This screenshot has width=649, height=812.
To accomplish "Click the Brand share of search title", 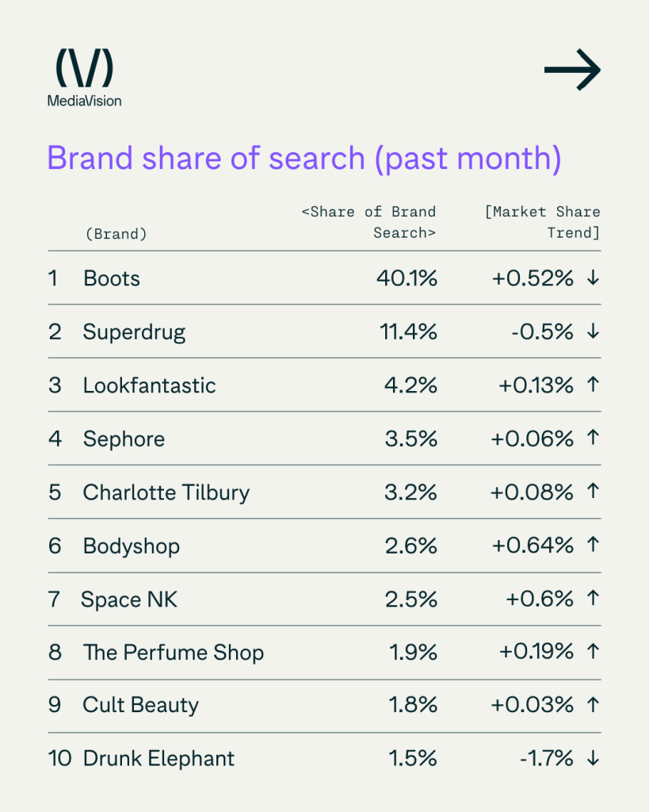I will tap(304, 158).
